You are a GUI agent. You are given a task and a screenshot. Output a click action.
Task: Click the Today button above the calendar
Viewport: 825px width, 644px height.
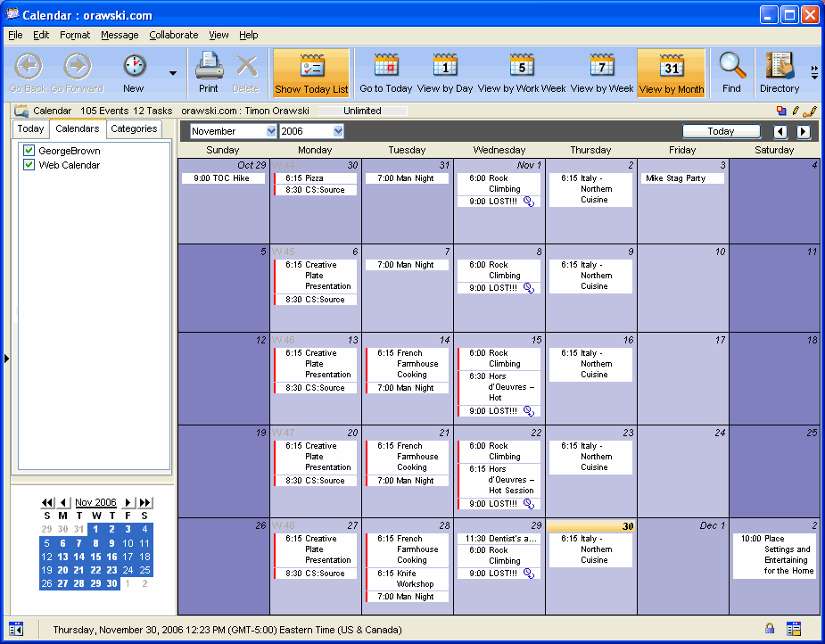point(721,131)
